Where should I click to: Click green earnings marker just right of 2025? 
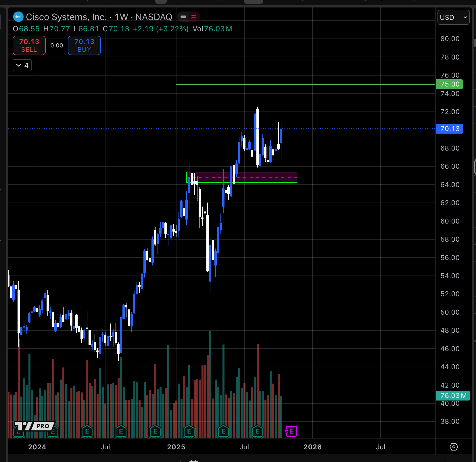[x=189, y=431]
